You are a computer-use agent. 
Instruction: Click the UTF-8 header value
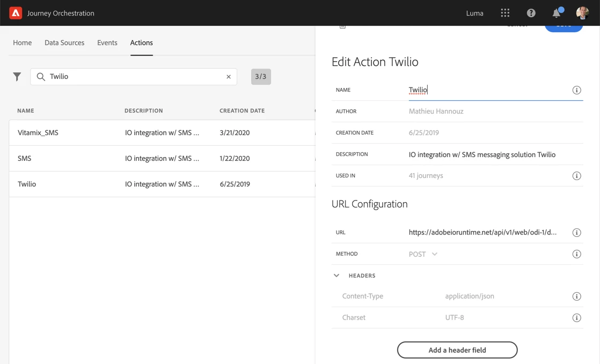(454, 318)
